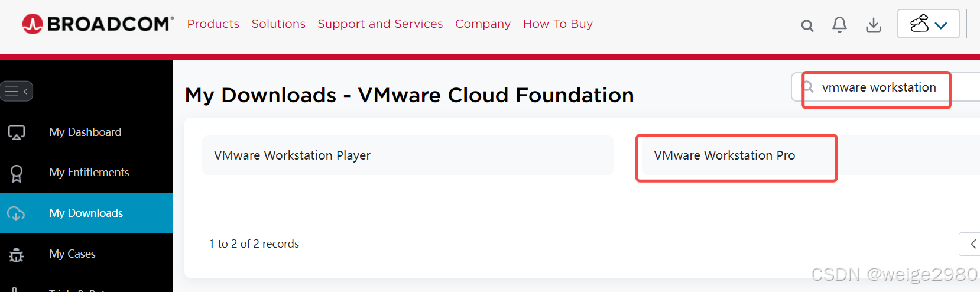The width and height of the screenshot is (980, 292).
Task: Open the Company menu
Action: tap(483, 24)
